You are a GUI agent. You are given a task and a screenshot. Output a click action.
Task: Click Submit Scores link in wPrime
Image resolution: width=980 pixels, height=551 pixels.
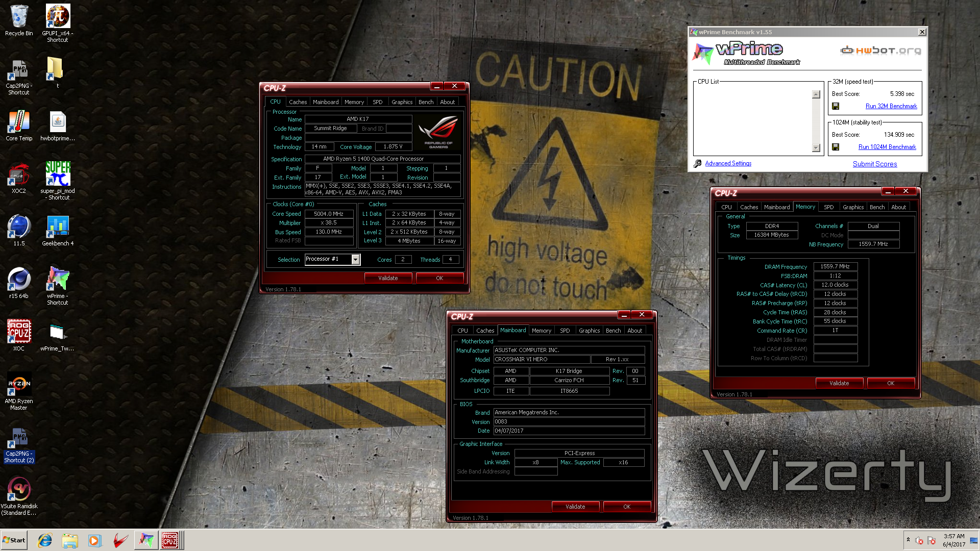pyautogui.click(x=875, y=164)
